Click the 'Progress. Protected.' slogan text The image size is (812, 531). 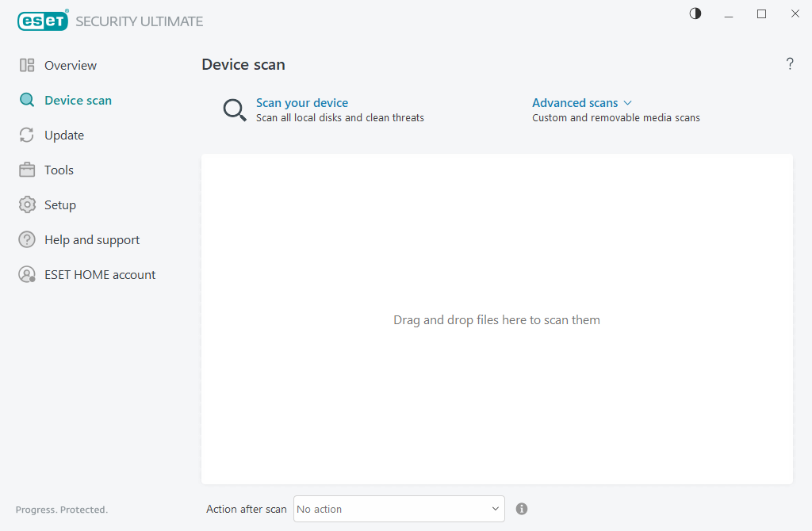62,510
